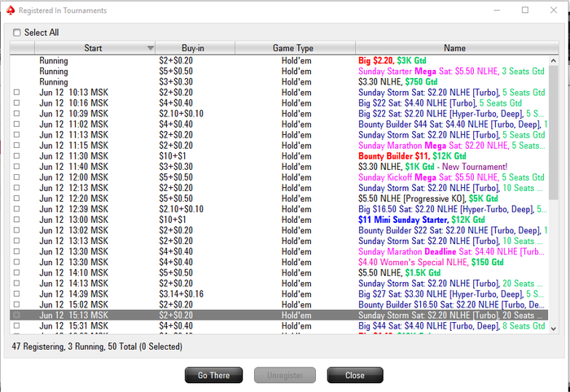Image resolution: width=570 pixels, height=392 pixels.
Task: Select $5.50 NLHE [Progressive KO], $5K Gtd
Action: (428, 198)
